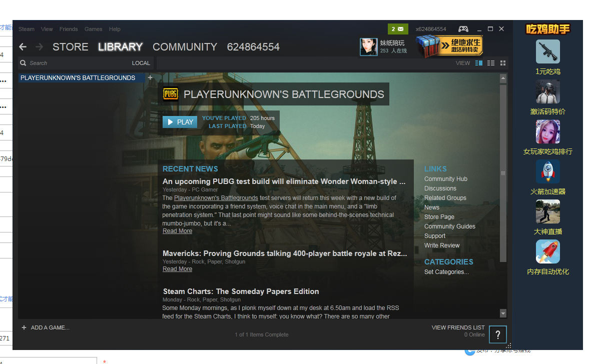Read More on the PC Gamer article

click(177, 231)
